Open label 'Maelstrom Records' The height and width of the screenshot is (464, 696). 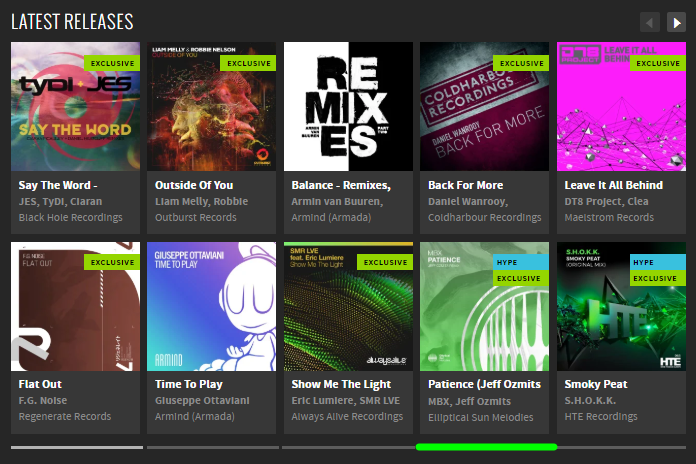coord(609,218)
